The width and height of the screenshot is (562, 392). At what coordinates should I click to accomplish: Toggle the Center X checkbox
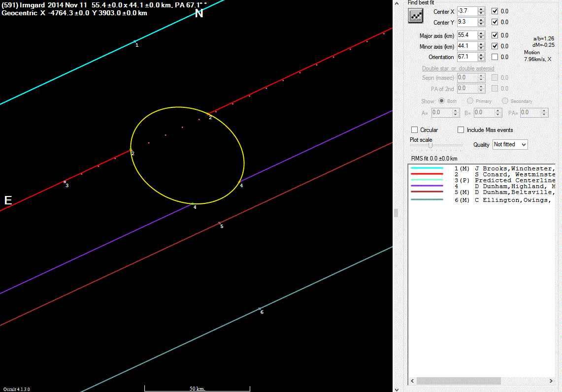click(x=495, y=11)
